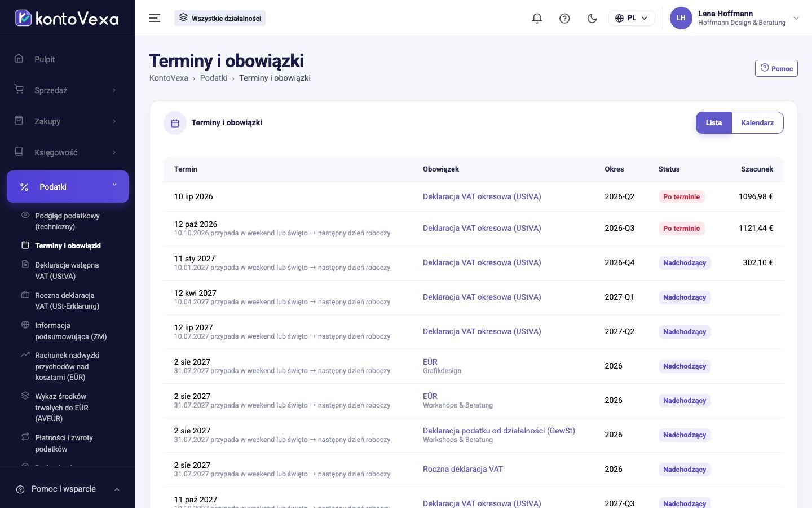
Task: Open Deklaracja podatku od działalności (GewSt) link
Action: 499,431
